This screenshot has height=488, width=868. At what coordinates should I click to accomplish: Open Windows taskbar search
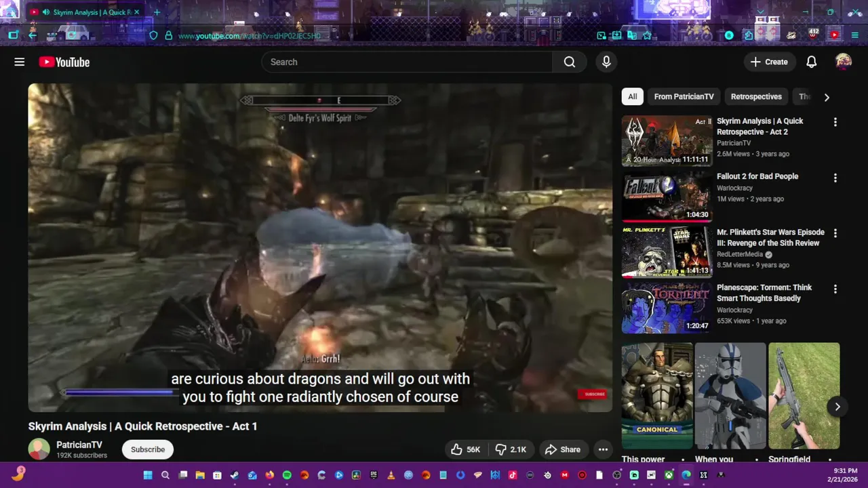(165, 475)
